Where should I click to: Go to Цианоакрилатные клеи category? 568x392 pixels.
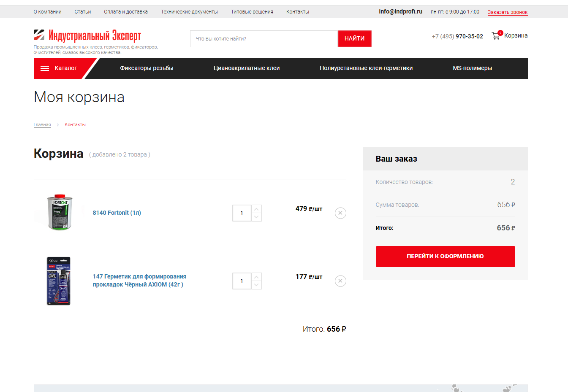click(247, 68)
